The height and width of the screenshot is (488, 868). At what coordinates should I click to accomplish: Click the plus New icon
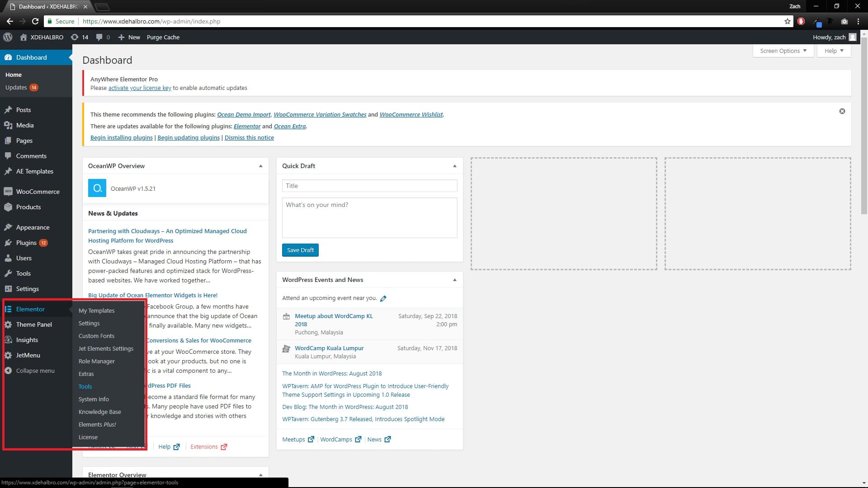point(121,37)
